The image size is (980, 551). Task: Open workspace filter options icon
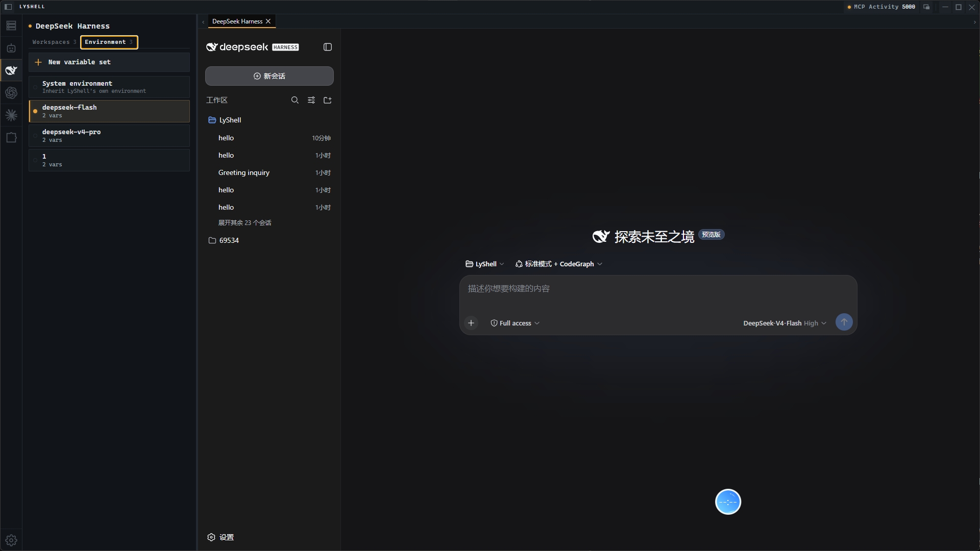(311, 100)
